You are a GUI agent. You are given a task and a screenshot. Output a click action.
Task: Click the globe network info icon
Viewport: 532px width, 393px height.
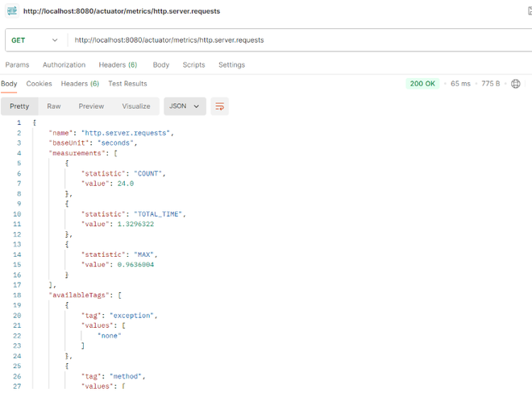[515, 84]
